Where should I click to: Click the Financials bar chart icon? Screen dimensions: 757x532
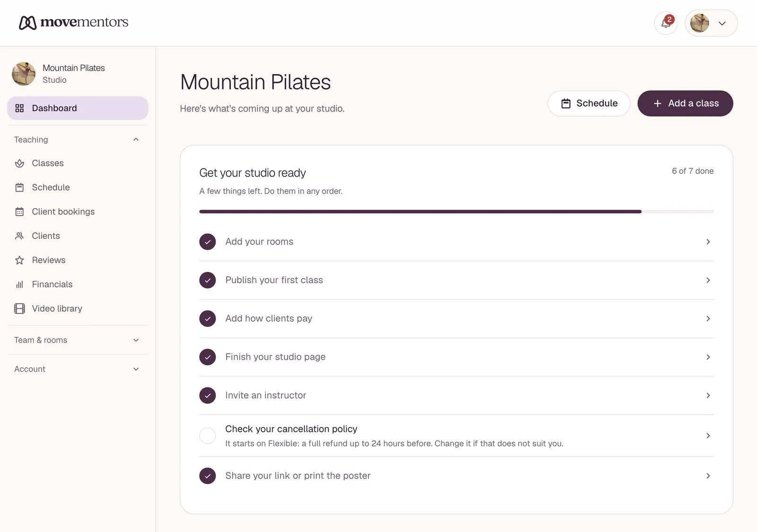point(19,285)
